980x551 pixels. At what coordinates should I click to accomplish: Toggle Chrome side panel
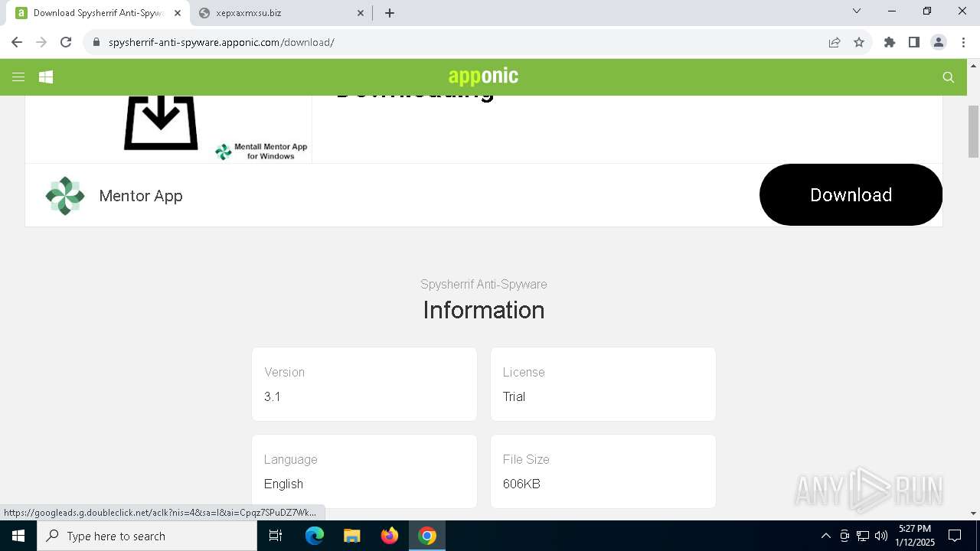pos(914,42)
